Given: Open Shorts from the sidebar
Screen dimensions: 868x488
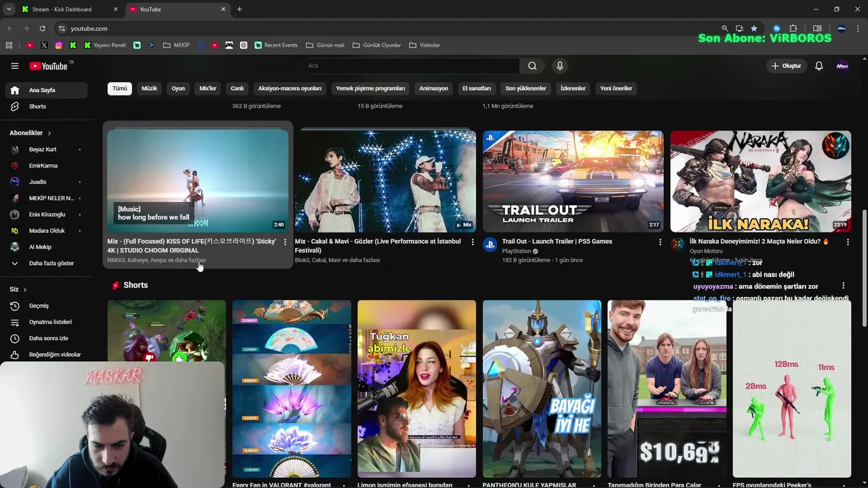Looking at the screenshot, I should [x=46, y=106].
